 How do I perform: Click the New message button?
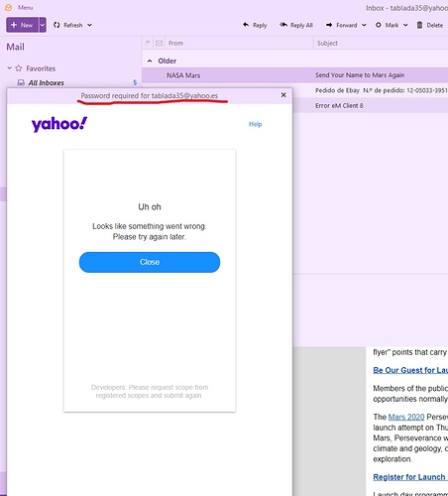(x=22, y=25)
